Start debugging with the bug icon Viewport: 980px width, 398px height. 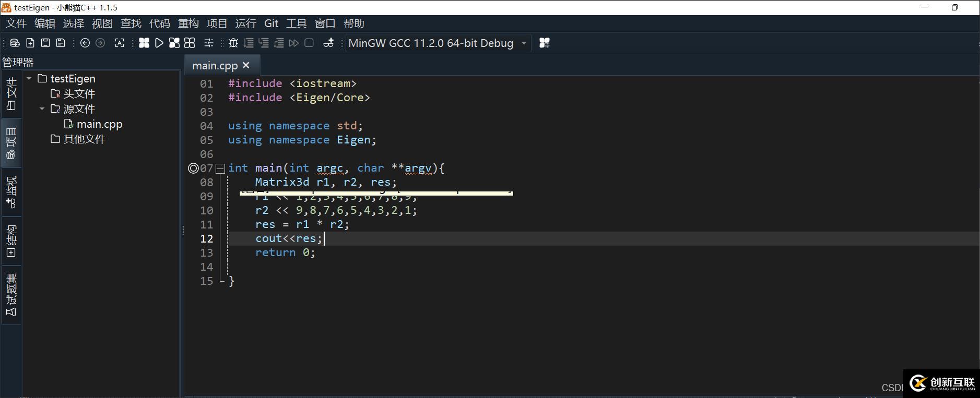[233, 43]
